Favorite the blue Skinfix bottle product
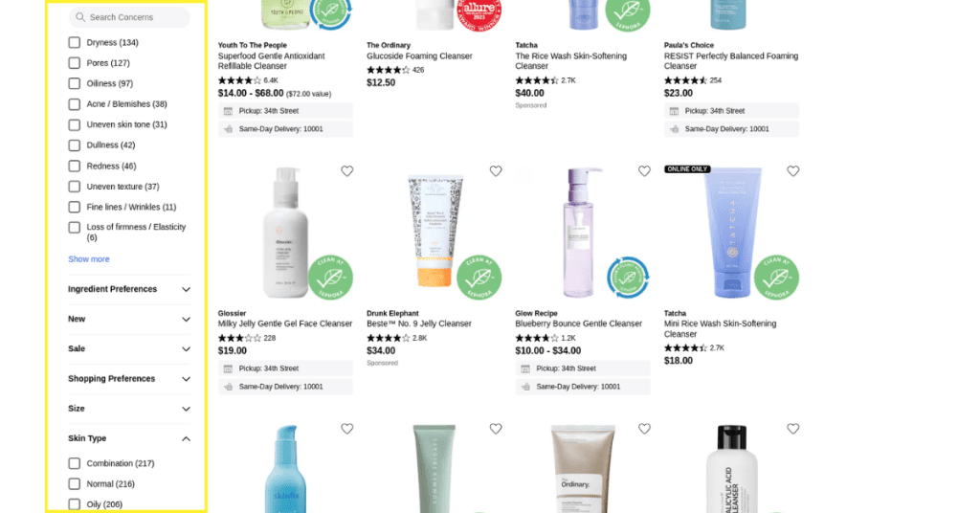 (x=346, y=429)
